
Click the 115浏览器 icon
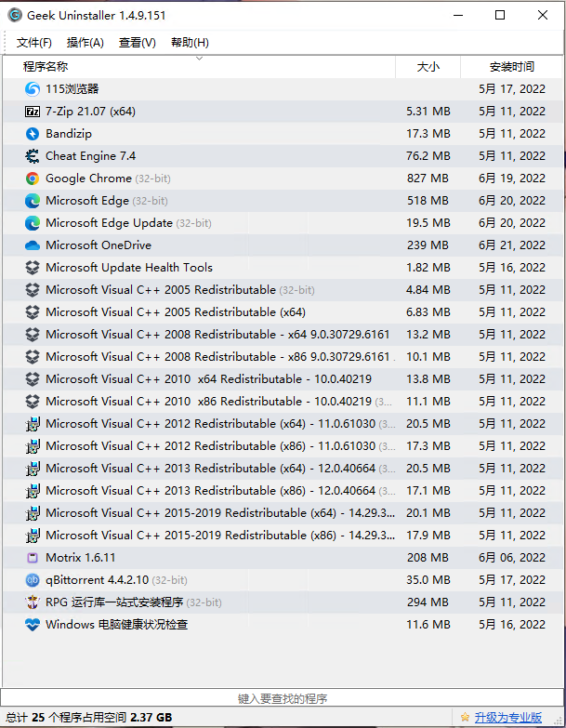coord(33,88)
